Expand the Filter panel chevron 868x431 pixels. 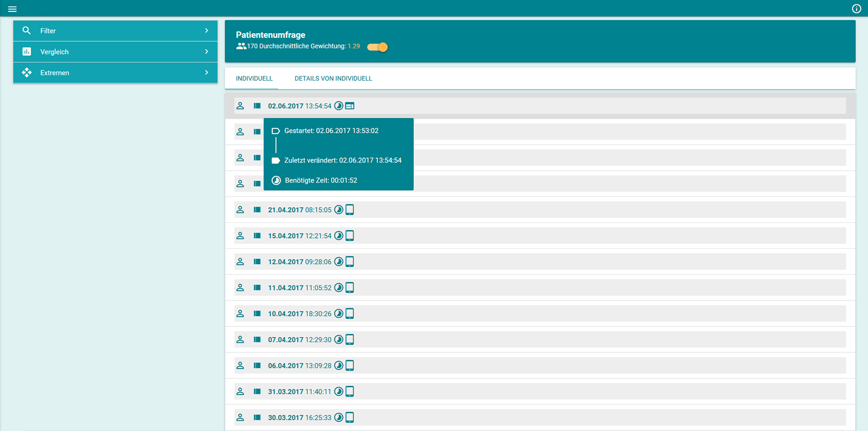point(207,30)
